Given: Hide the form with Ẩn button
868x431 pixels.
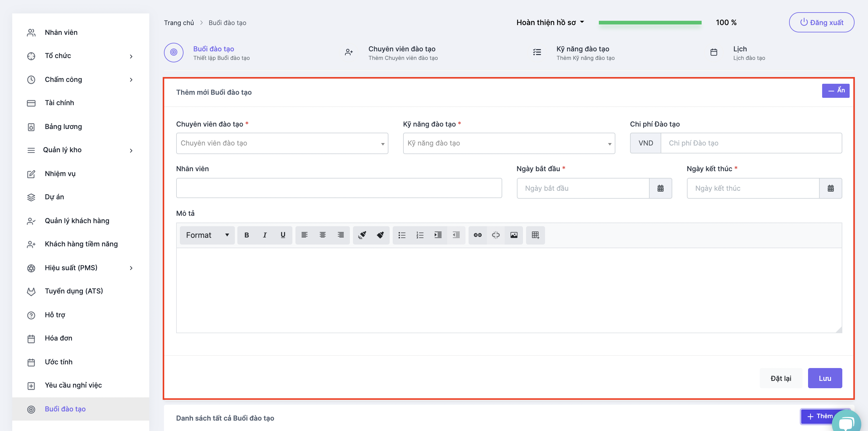Looking at the screenshot, I should pyautogui.click(x=836, y=90).
